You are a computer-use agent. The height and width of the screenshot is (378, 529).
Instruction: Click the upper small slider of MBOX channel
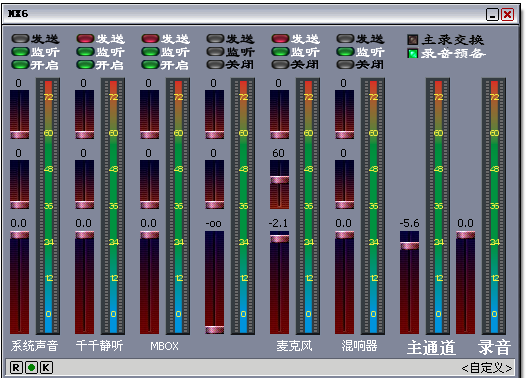[149, 114]
